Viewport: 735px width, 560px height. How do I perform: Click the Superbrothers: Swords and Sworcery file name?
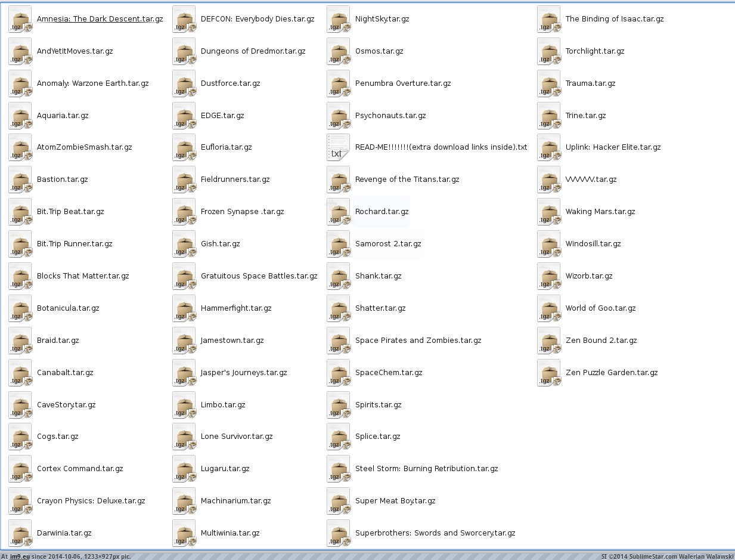[435, 533]
